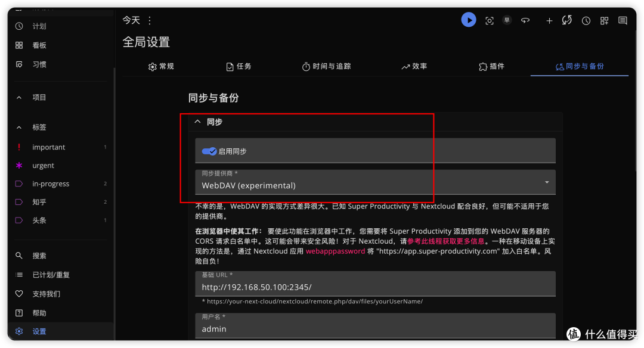Click the sync refresh icon in toolbar
Image resolution: width=644 pixels, height=348 pixels.
567,20
